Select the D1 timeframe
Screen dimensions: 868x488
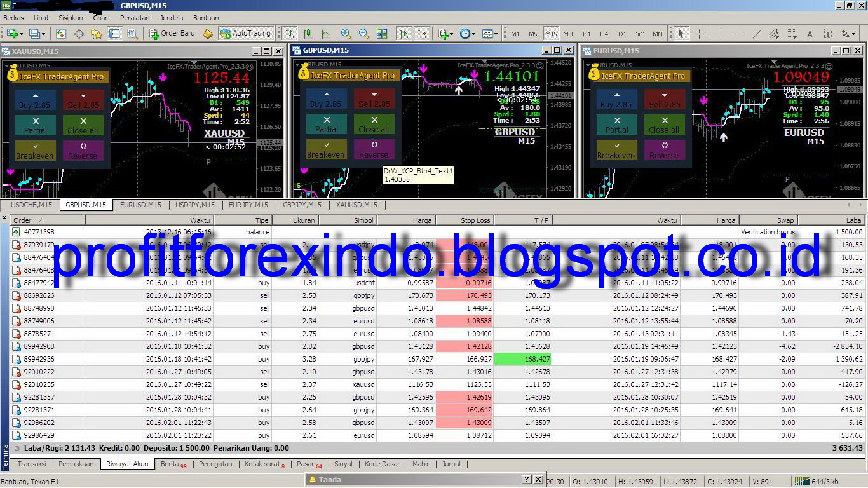click(x=622, y=34)
